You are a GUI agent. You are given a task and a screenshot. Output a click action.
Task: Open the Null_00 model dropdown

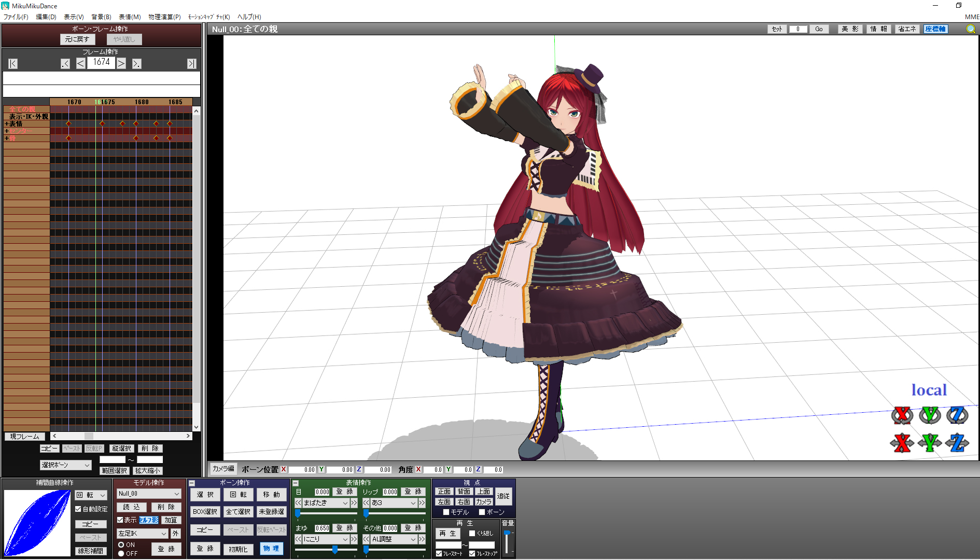pyautogui.click(x=149, y=494)
